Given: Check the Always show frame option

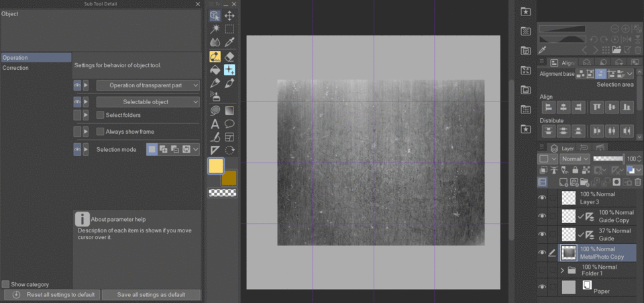Looking at the screenshot, I should (101, 132).
